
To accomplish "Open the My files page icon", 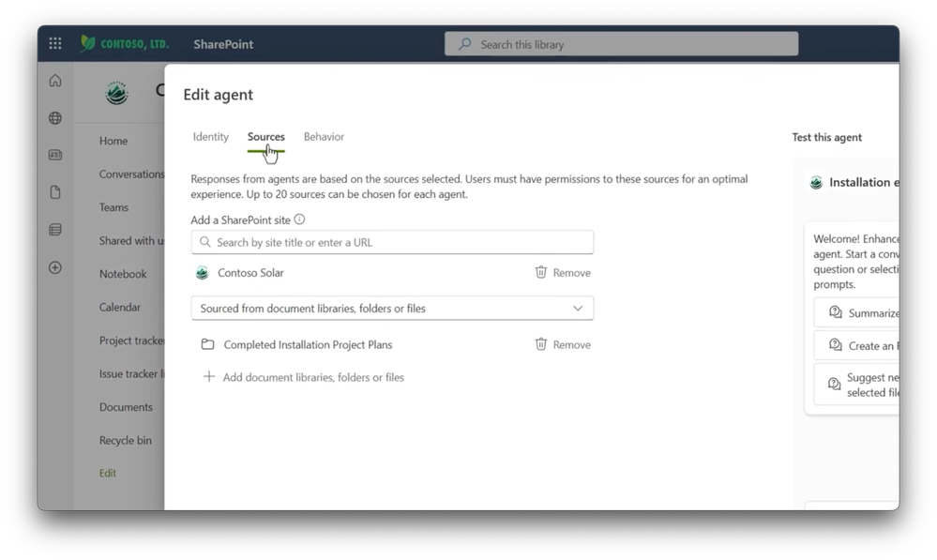I will (x=55, y=192).
